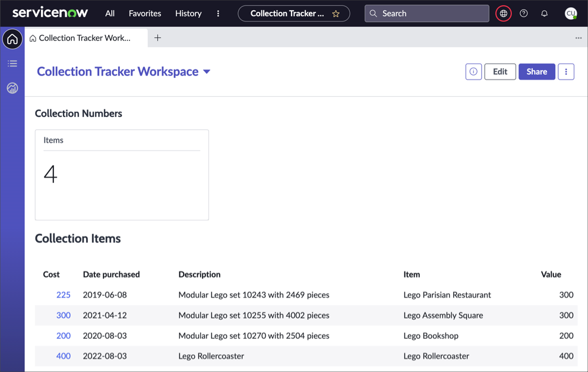Expand the Collection Tracker Workspace title dropdown

pyautogui.click(x=207, y=71)
